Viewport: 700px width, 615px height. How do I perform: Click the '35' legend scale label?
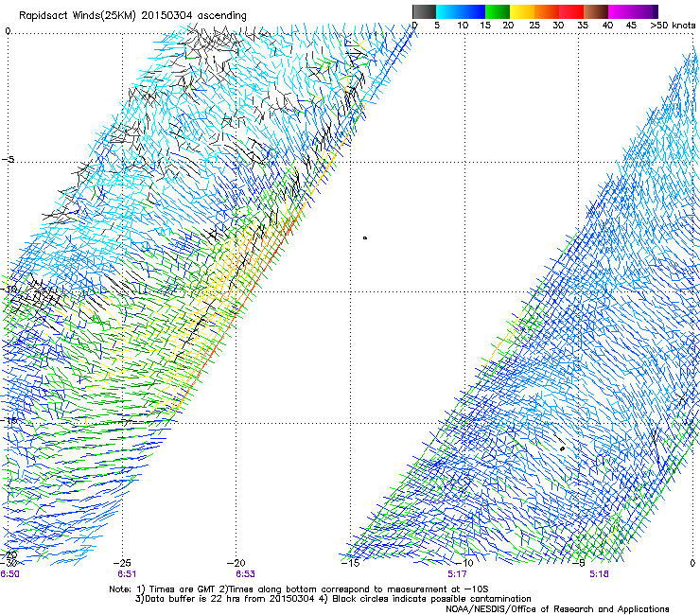pos(583,26)
